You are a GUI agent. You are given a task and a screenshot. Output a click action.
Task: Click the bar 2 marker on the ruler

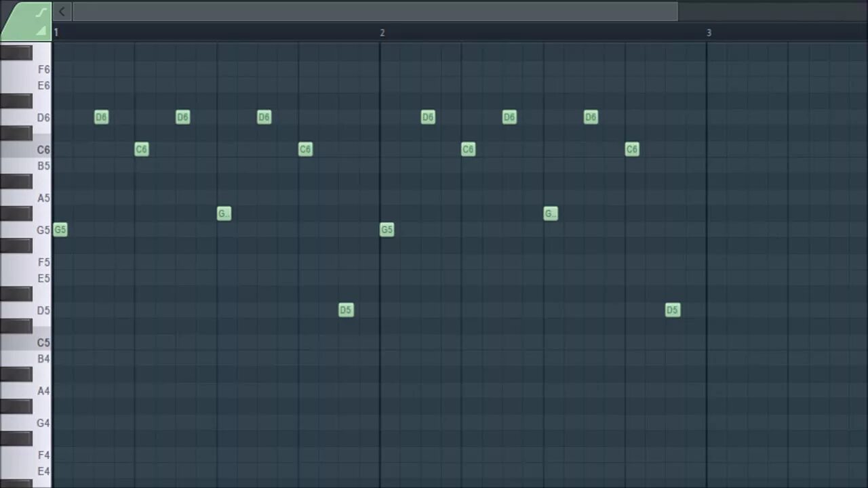382,32
